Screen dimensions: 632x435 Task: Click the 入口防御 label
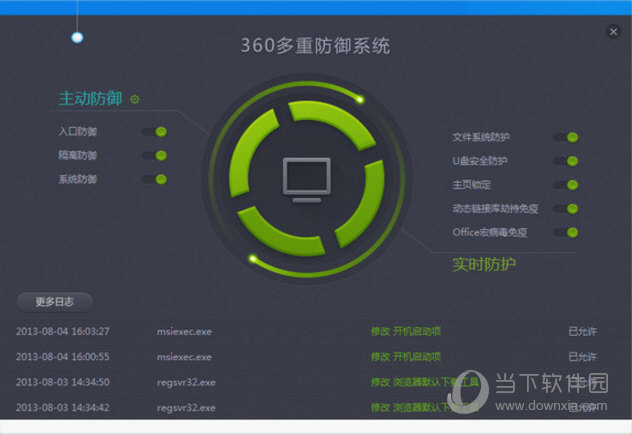78,131
